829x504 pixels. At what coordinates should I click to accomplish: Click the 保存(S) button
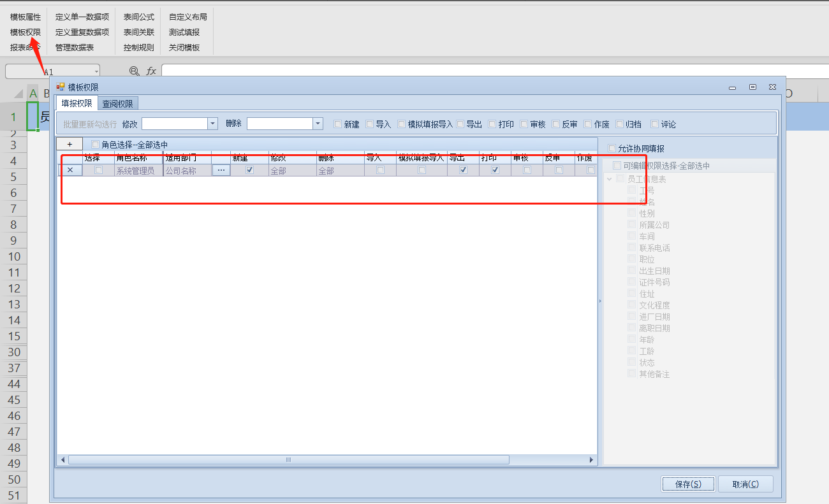click(688, 484)
